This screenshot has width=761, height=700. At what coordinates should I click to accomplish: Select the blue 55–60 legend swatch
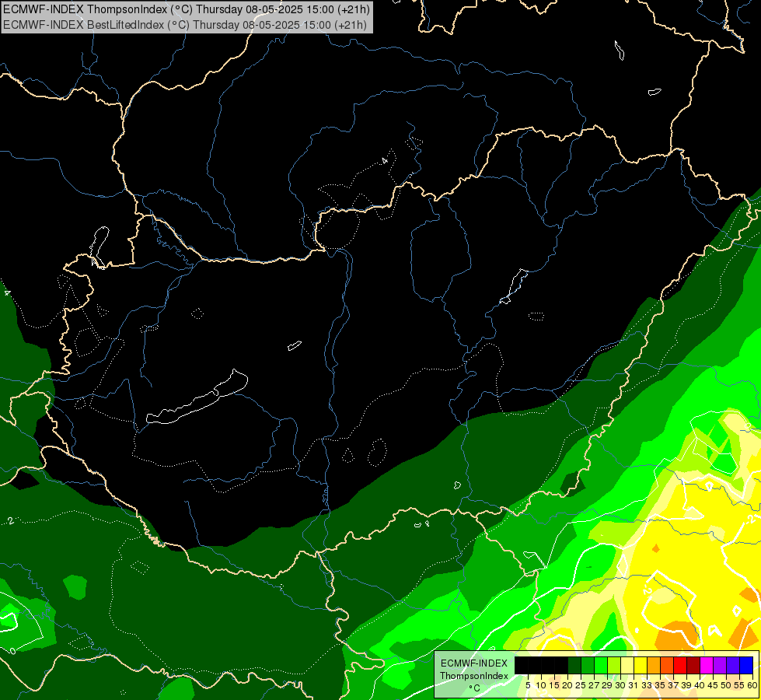[x=746, y=665]
